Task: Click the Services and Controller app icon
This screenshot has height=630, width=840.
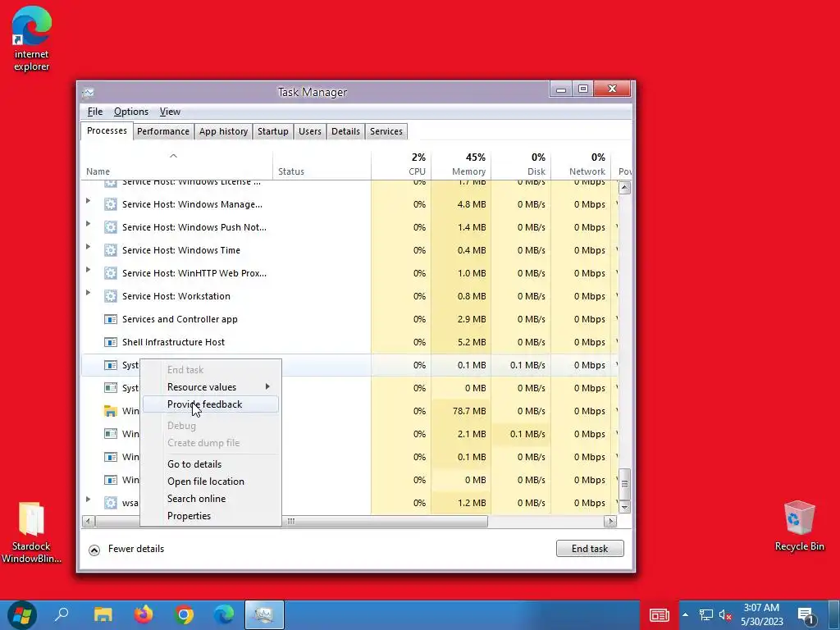Action: 111,319
